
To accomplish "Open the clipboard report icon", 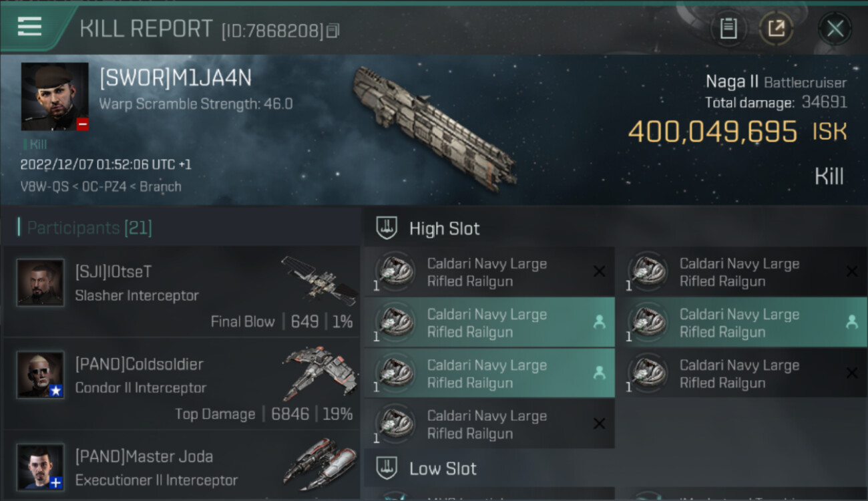I will click(728, 29).
